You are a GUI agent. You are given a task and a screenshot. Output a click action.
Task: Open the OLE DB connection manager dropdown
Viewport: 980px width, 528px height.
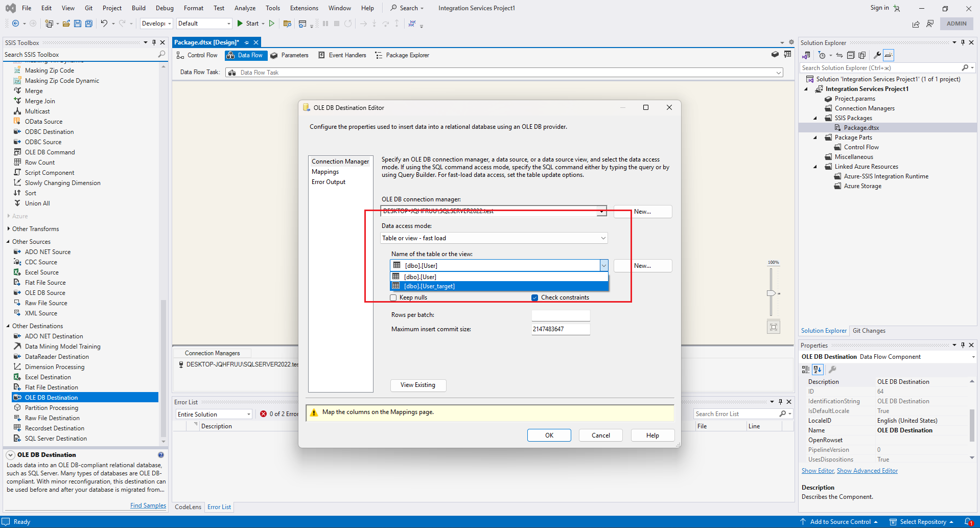[602, 212]
